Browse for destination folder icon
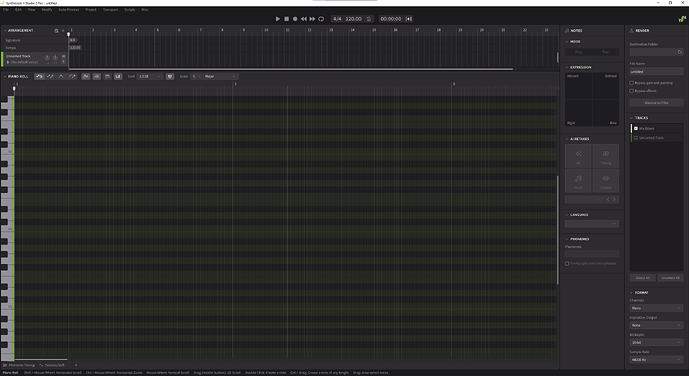 tap(680, 52)
